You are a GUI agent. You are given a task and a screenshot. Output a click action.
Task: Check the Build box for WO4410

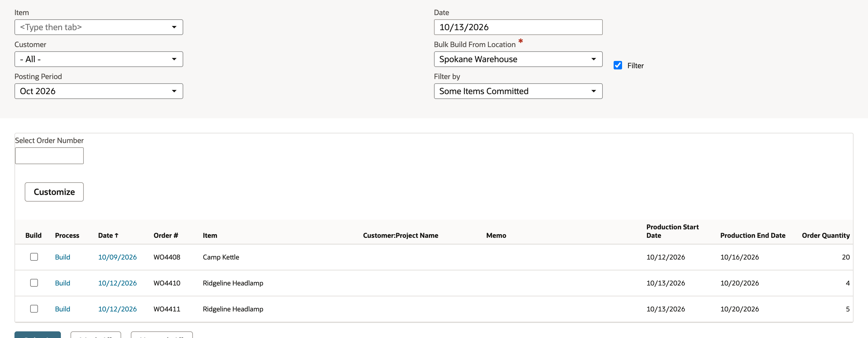(x=34, y=283)
